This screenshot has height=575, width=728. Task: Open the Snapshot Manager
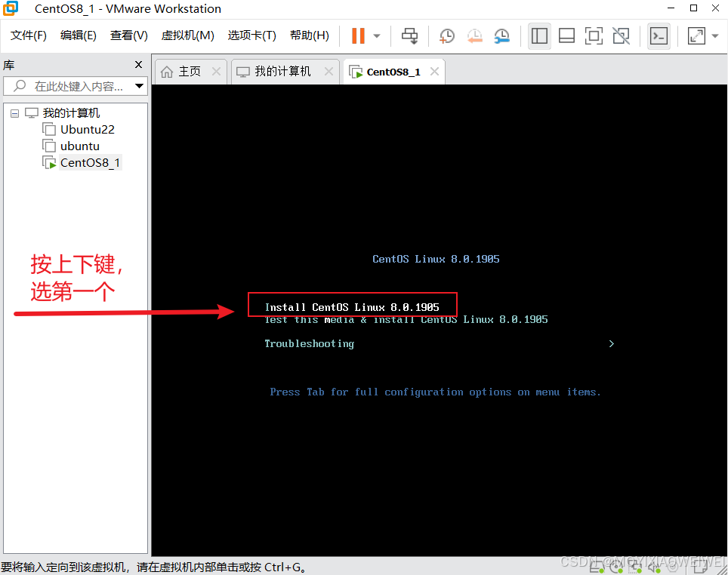pos(501,35)
